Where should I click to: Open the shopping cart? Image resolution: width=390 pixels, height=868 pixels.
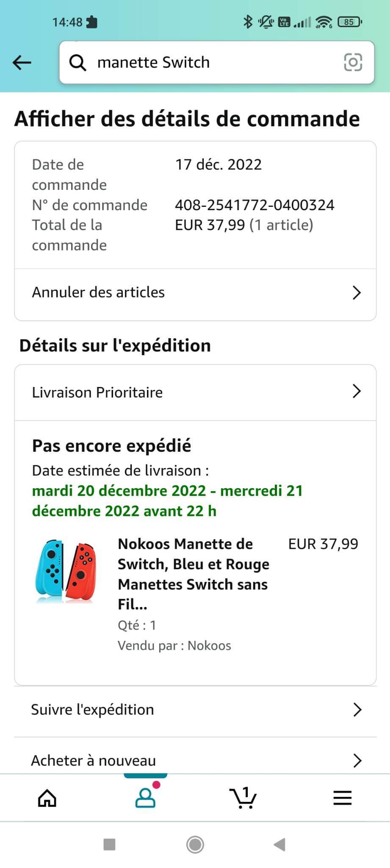pyautogui.click(x=243, y=798)
